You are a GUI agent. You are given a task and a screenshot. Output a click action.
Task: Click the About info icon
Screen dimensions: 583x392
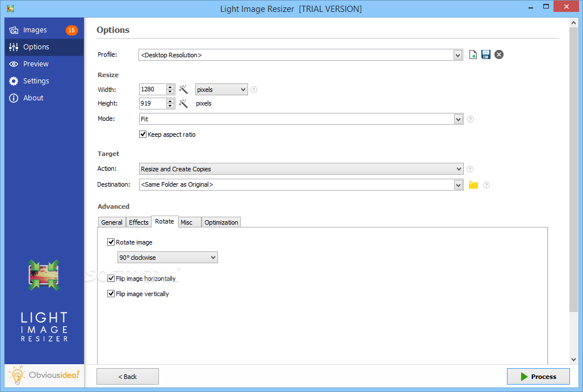14,98
